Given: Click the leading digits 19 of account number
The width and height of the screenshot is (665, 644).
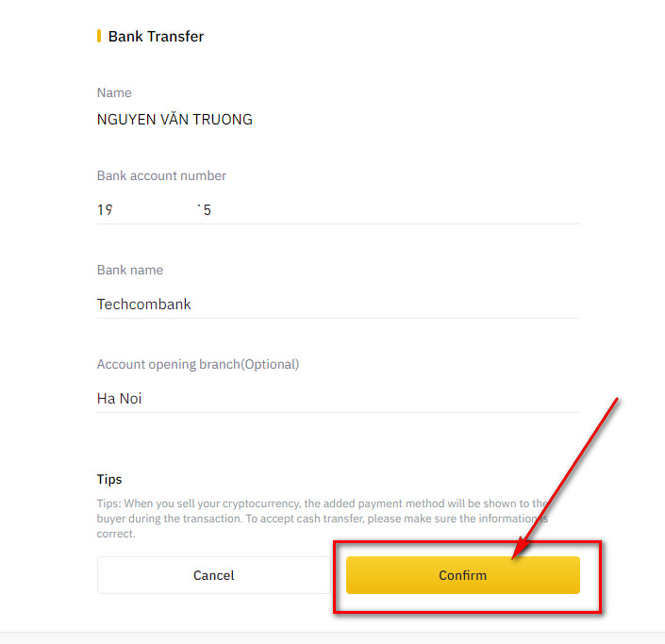Looking at the screenshot, I should click(x=105, y=209).
